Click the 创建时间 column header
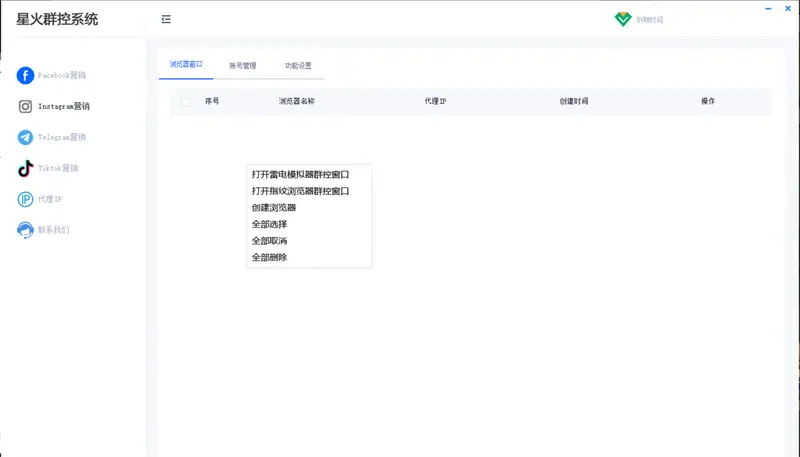Viewport: 800px width, 457px height. click(574, 101)
